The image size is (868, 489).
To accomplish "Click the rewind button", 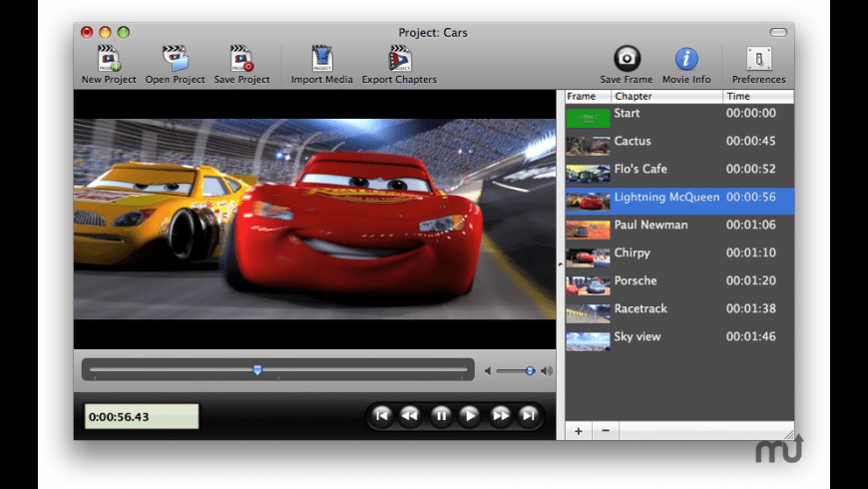I will pyautogui.click(x=409, y=415).
